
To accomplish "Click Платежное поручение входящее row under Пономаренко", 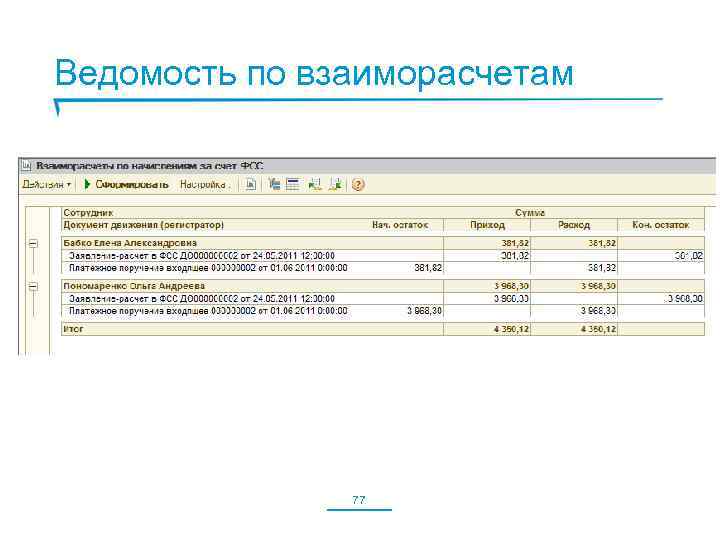I will pyautogui.click(x=383, y=311).
